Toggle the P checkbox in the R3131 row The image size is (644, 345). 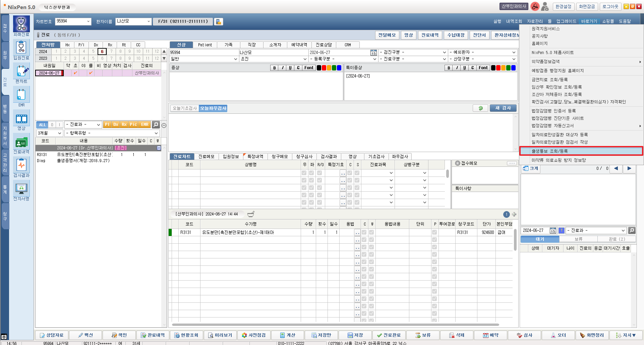(x=434, y=232)
